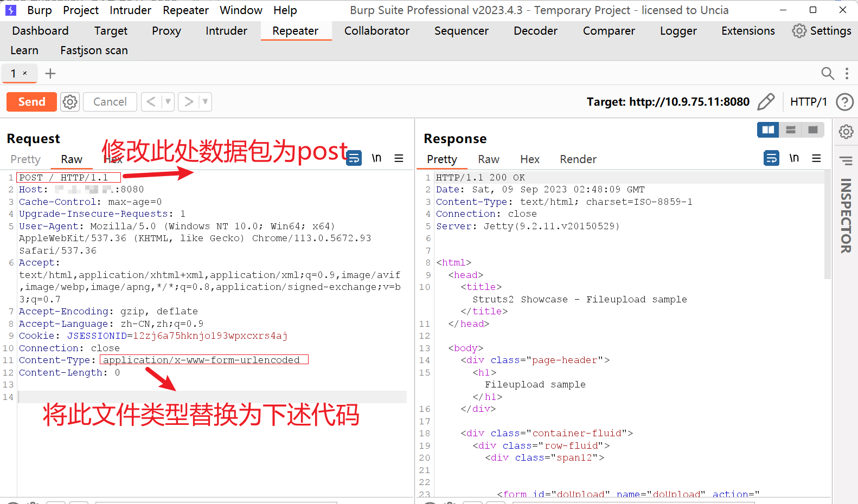Open the Project menu
This screenshot has height=504, width=858.
tap(81, 10)
